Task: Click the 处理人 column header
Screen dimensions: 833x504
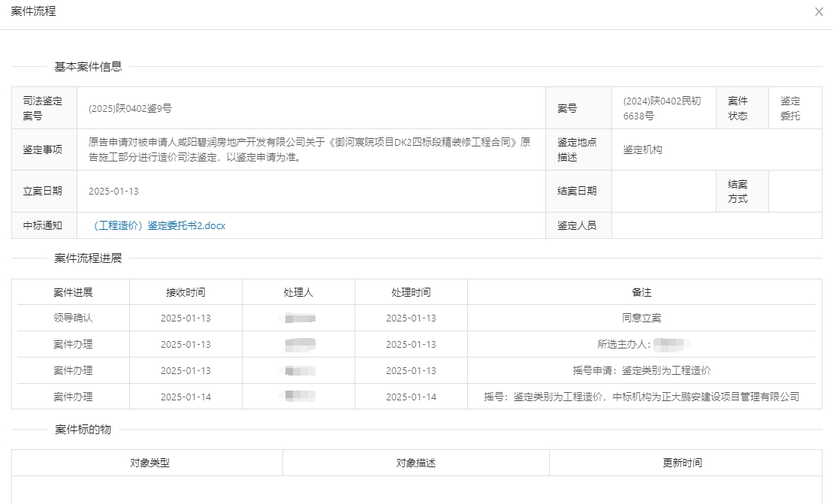Action: click(x=298, y=292)
